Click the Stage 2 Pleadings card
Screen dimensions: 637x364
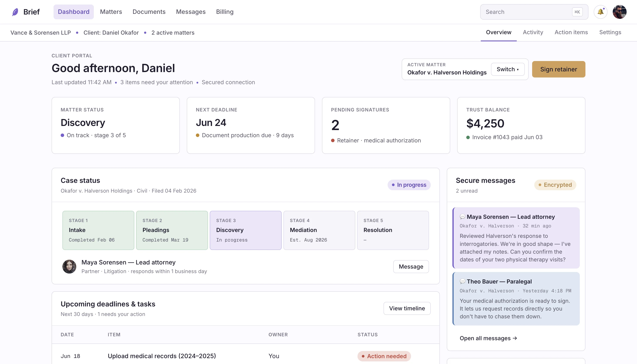pyautogui.click(x=172, y=230)
